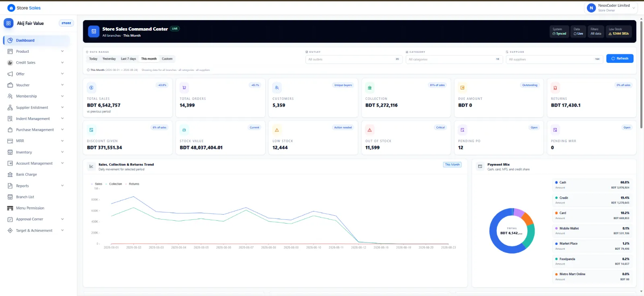Click the Target & Achievement icon
644x296 pixels.
10,230
